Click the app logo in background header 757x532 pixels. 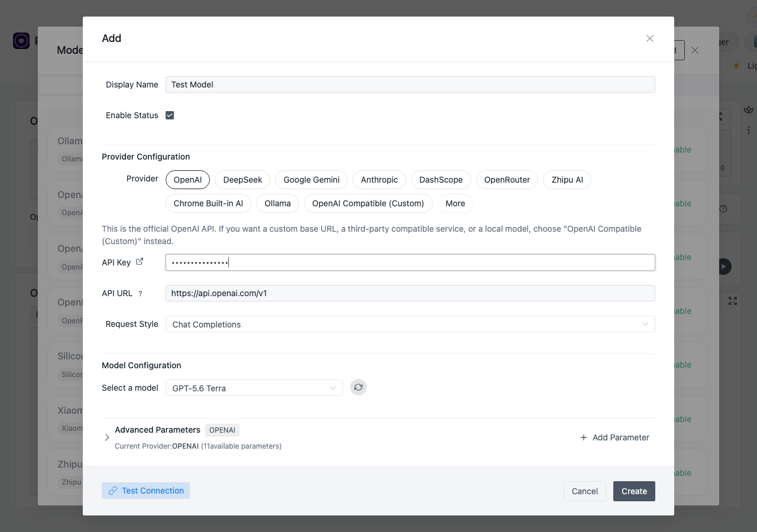point(21,41)
